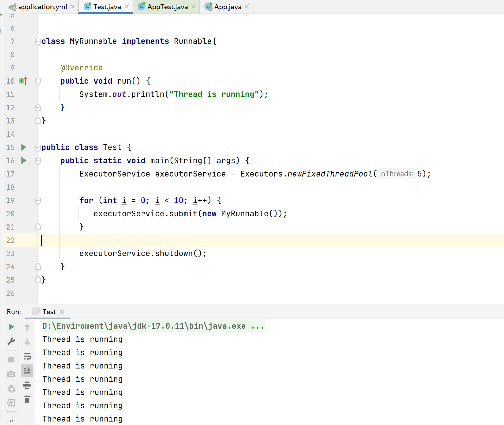The width and height of the screenshot is (504, 425).
Task: Click the camera dump threads icon
Action: pyautogui.click(x=11, y=374)
